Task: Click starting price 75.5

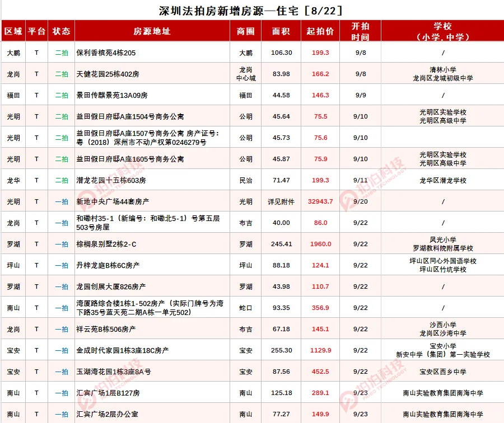Action: pos(320,116)
